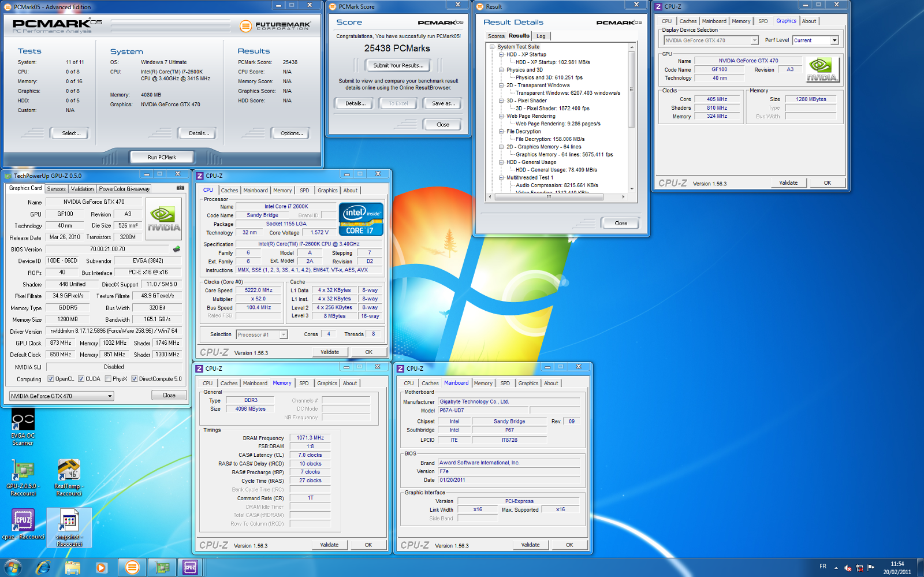Click the network icon in system tray
Image resolution: width=924 pixels, height=577 pixels.
(x=859, y=568)
